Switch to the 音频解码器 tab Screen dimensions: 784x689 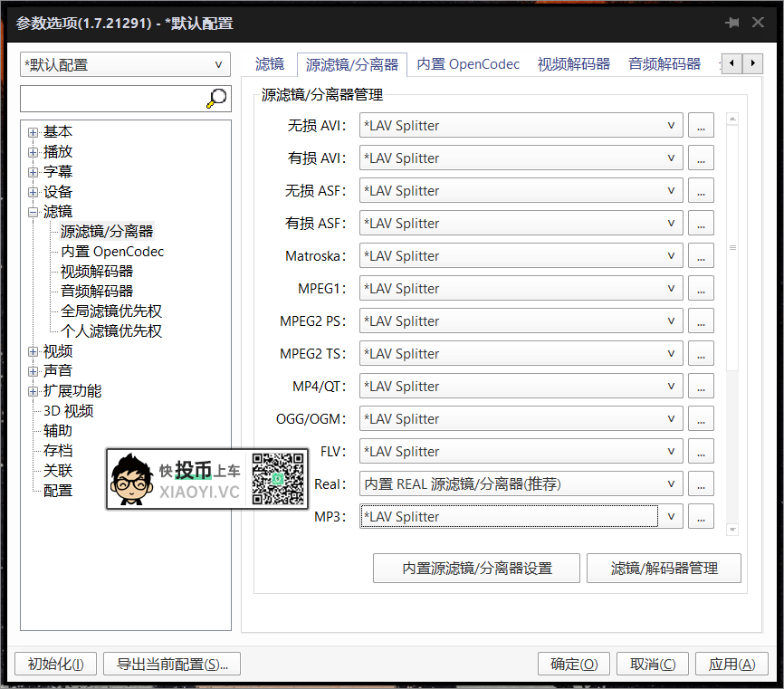(x=664, y=63)
